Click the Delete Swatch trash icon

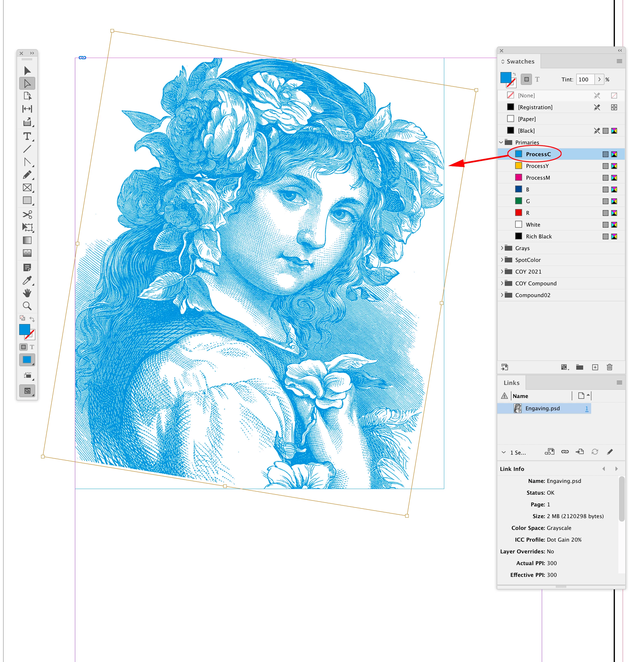point(610,367)
